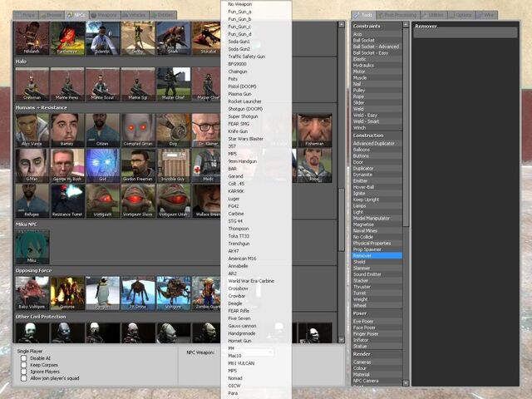Switch to the Props tab
The height and width of the screenshot is (399, 532).
pyautogui.click(x=26, y=15)
